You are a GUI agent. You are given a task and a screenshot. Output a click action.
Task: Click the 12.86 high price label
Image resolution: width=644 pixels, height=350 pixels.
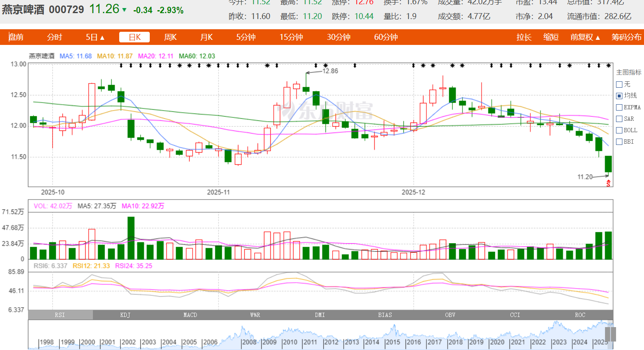[330, 71]
